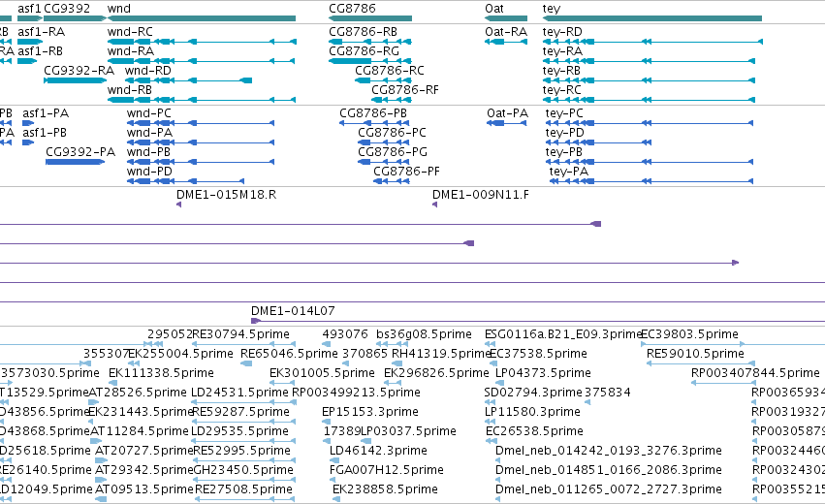Image resolution: width=825 pixels, height=504 pixels.
Task: Click Dmel_neb_011265_0072_2727.3prime entry
Action: coord(609,489)
